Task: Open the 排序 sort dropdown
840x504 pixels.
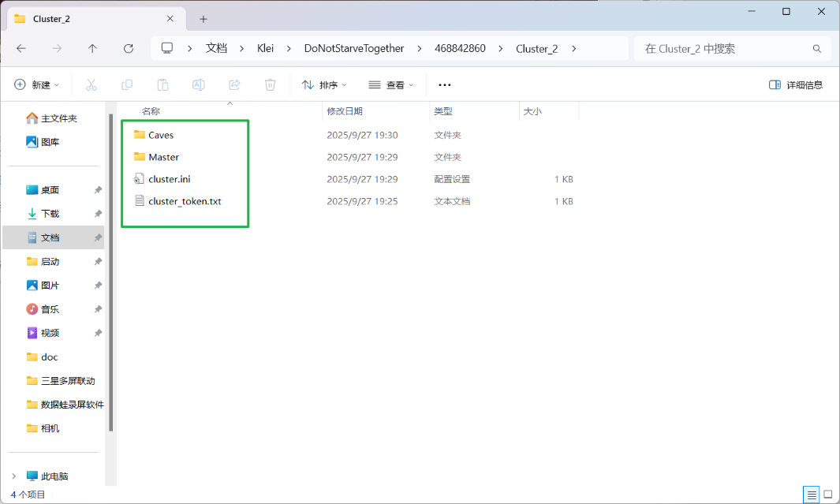Action: click(x=324, y=84)
